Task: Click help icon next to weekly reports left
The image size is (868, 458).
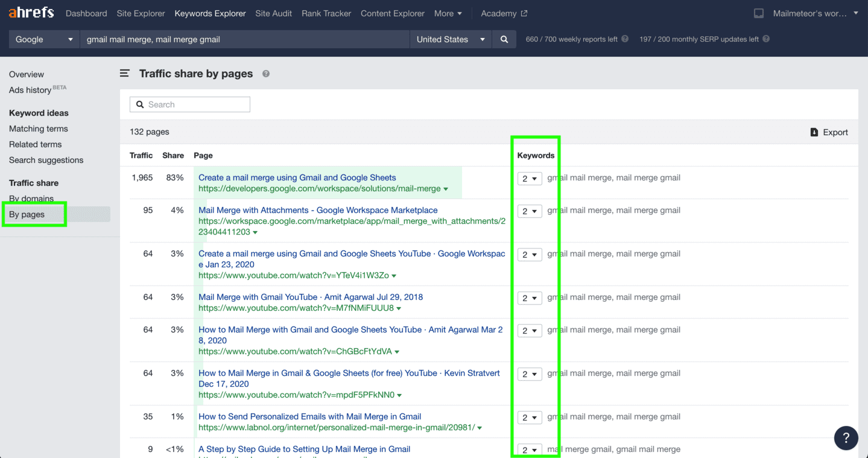Action: pos(625,39)
